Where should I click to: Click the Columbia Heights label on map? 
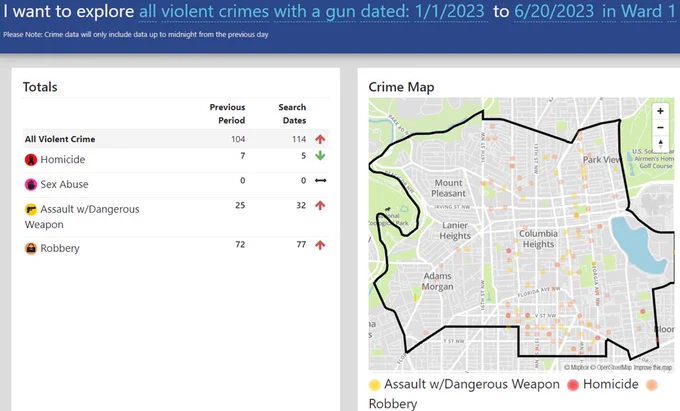pos(538,239)
